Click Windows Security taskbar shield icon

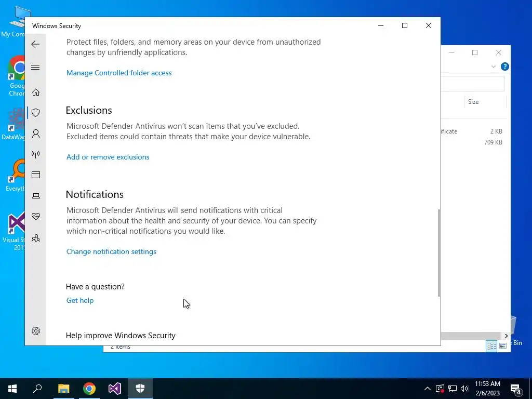coord(140,389)
